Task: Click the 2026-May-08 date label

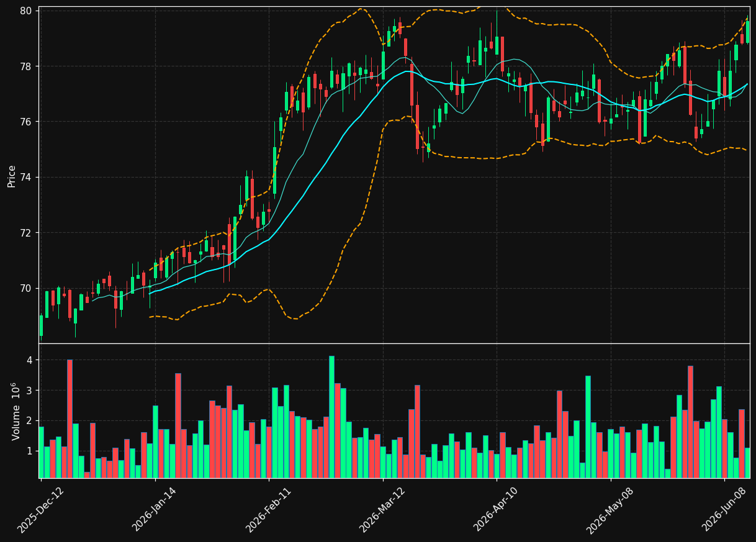Action: (610, 510)
